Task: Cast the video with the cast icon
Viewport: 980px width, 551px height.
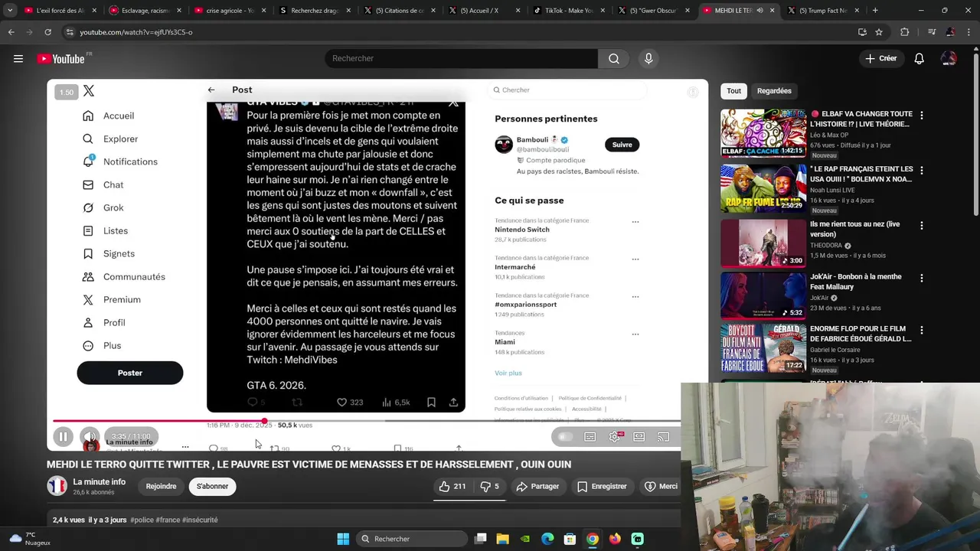Action: click(x=664, y=437)
